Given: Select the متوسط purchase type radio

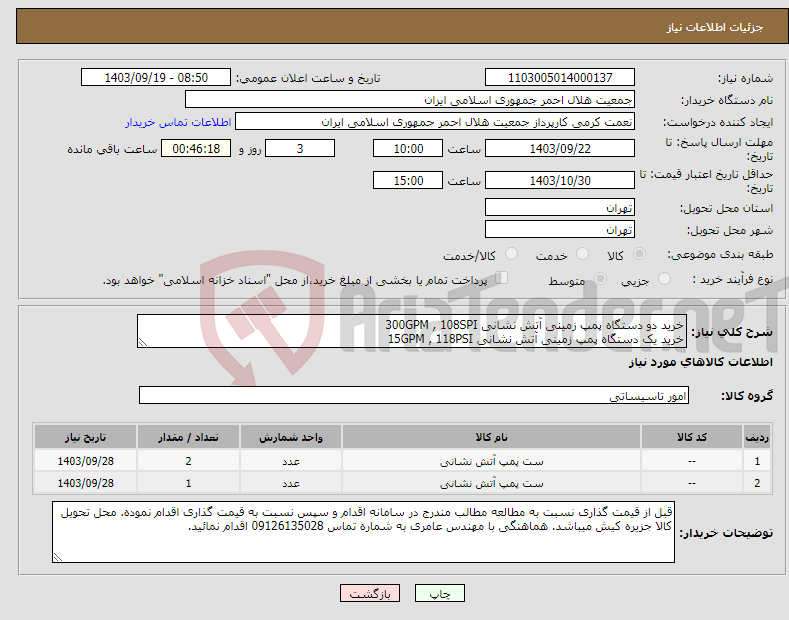Looking at the screenshot, I should (x=600, y=278).
